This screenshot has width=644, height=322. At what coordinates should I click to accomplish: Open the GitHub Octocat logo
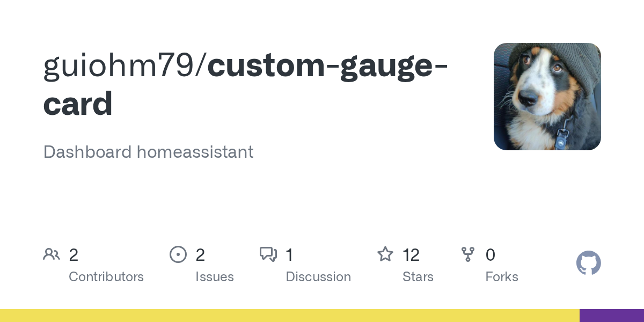(588, 263)
